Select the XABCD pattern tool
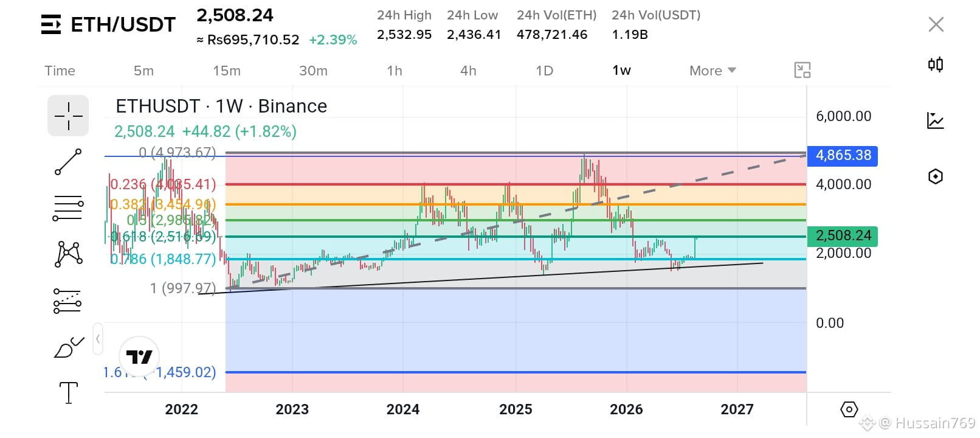 click(x=68, y=254)
